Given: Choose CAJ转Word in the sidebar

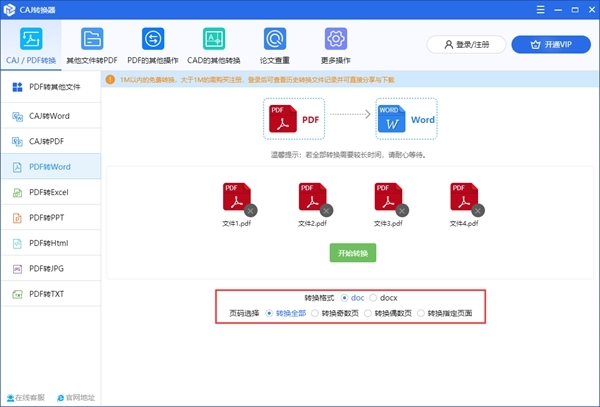Looking at the screenshot, I should pos(50,116).
